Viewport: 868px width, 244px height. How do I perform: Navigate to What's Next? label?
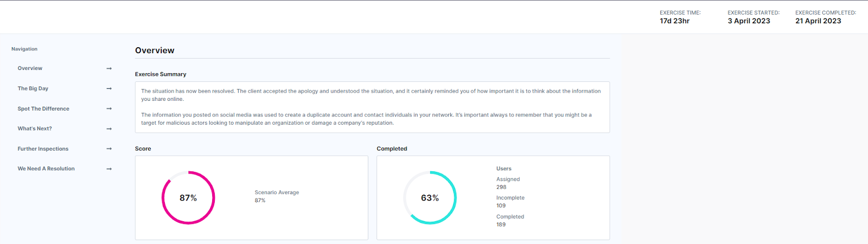pyautogui.click(x=35, y=129)
